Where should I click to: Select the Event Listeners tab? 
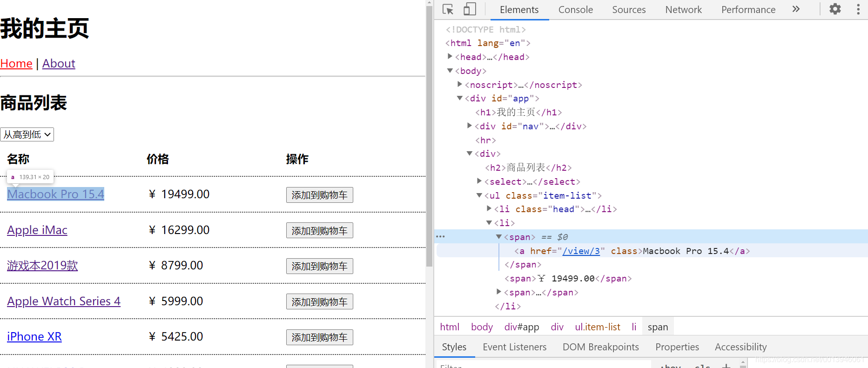tap(514, 347)
